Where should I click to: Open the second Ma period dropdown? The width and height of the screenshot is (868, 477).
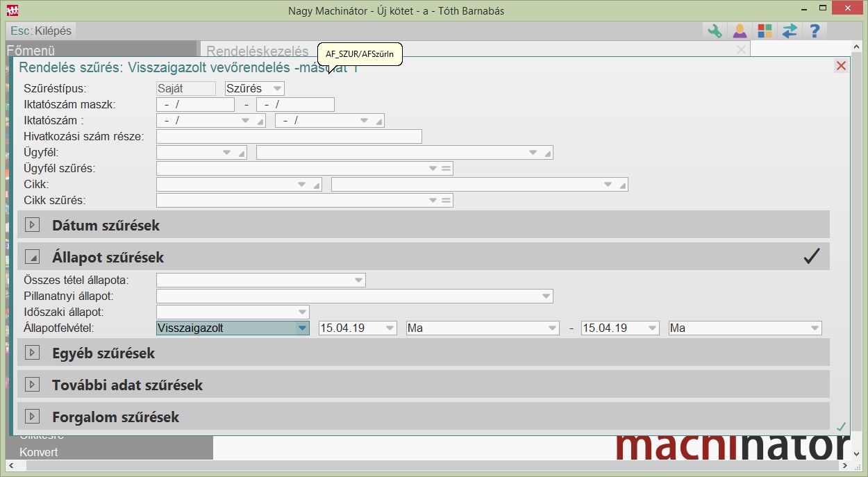[x=815, y=328]
